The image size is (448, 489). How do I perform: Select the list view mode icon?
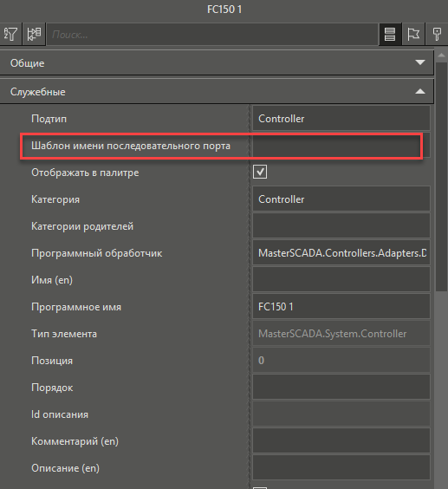point(390,34)
